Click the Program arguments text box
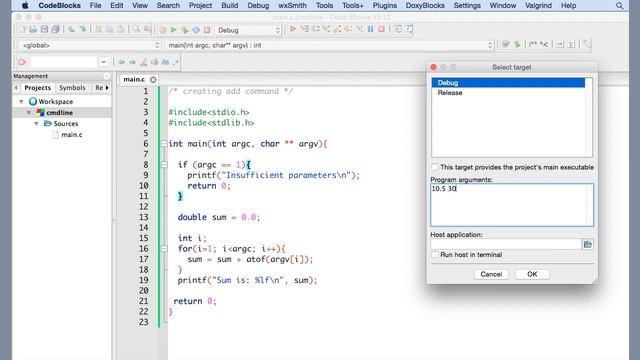Viewport: 640px width, 360px height. pos(512,205)
